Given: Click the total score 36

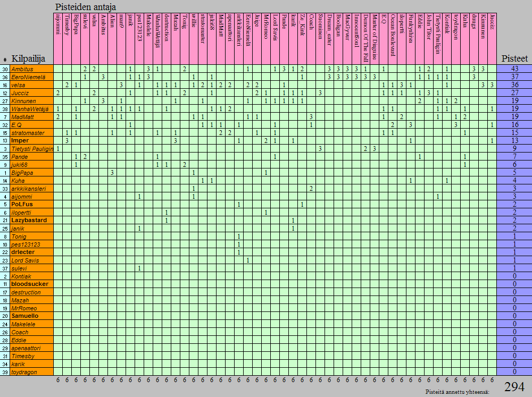Looking at the screenshot, I should [x=514, y=85].
